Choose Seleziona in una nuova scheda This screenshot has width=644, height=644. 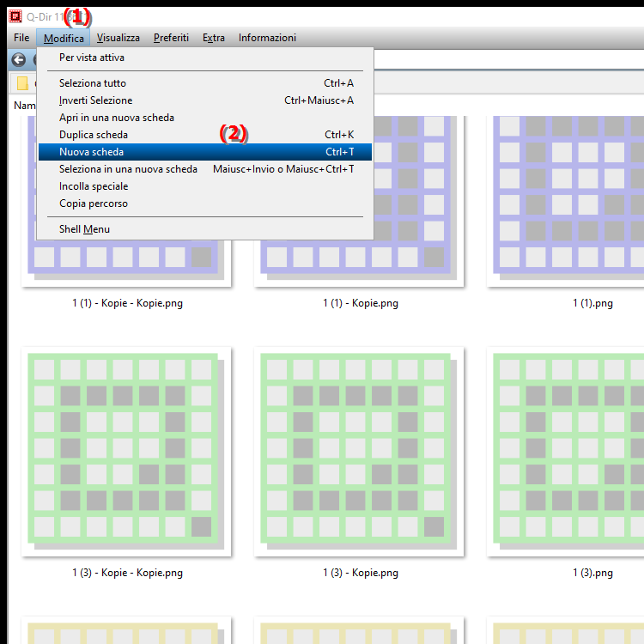click(205, 169)
